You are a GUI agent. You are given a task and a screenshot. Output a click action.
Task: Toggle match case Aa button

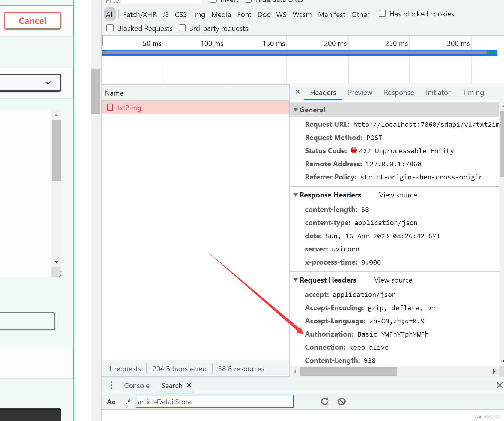(x=111, y=402)
